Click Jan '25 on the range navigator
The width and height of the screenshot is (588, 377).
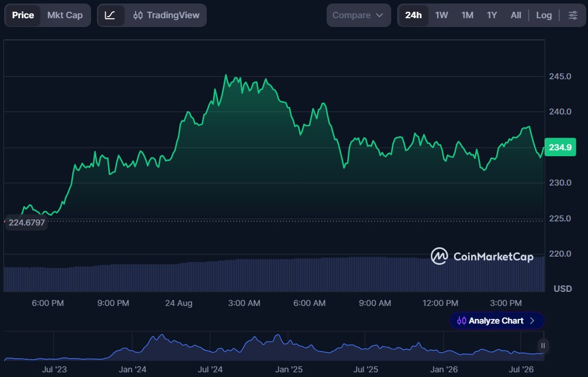click(288, 369)
